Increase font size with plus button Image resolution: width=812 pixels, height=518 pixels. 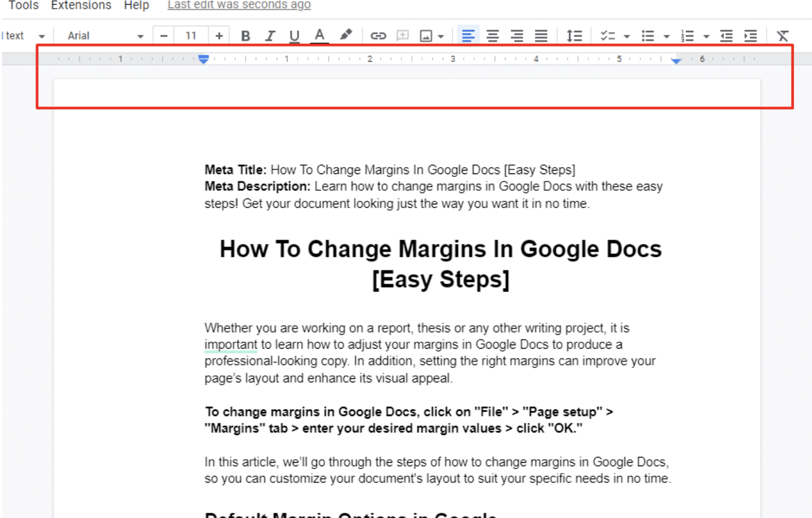pyautogui.click(x=219, y=36)
